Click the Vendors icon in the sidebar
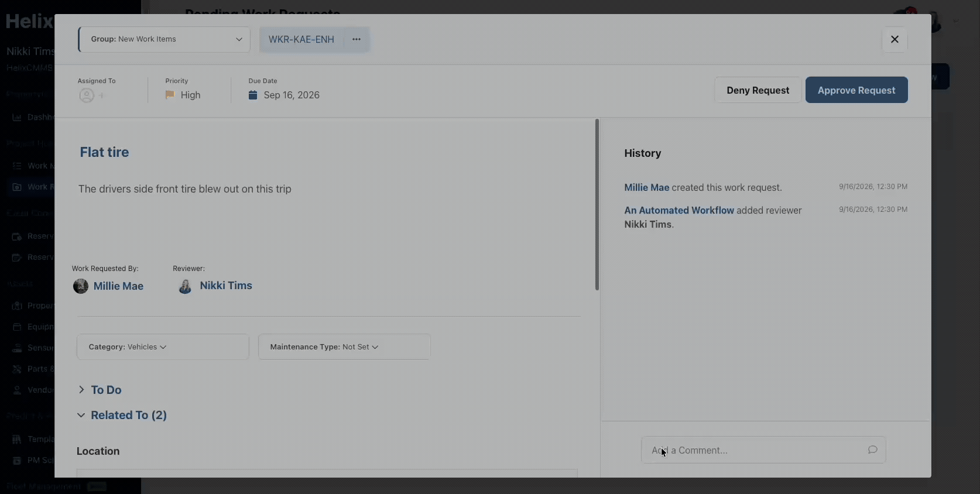Image resolution: width=980 pixels, height=494 pixels. point(17,390)
